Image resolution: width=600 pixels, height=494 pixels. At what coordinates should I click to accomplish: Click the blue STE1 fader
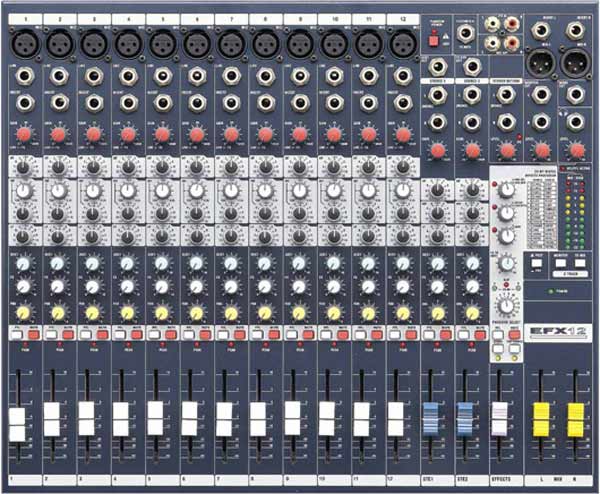click(x=430, y=419)
